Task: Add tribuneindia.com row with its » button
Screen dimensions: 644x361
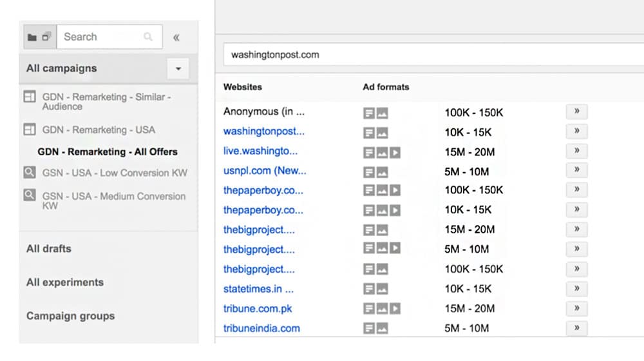Action: click(x=576, y=328)
